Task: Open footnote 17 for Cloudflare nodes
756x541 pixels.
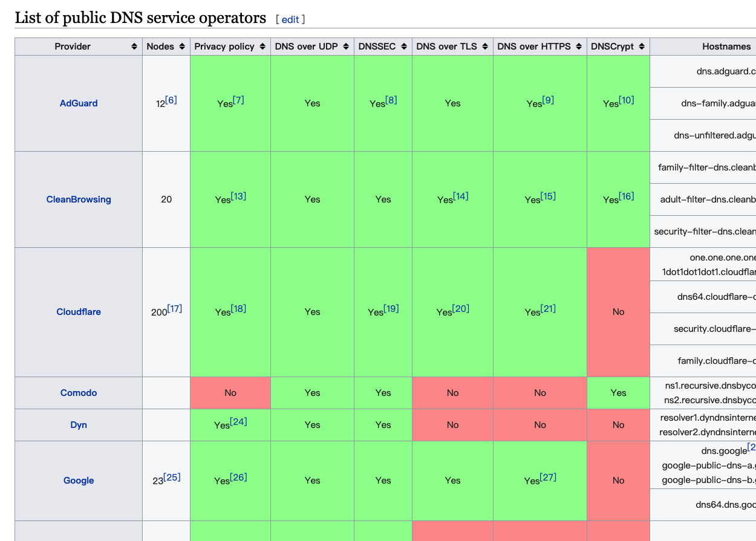Action: (x=175, y=308)
